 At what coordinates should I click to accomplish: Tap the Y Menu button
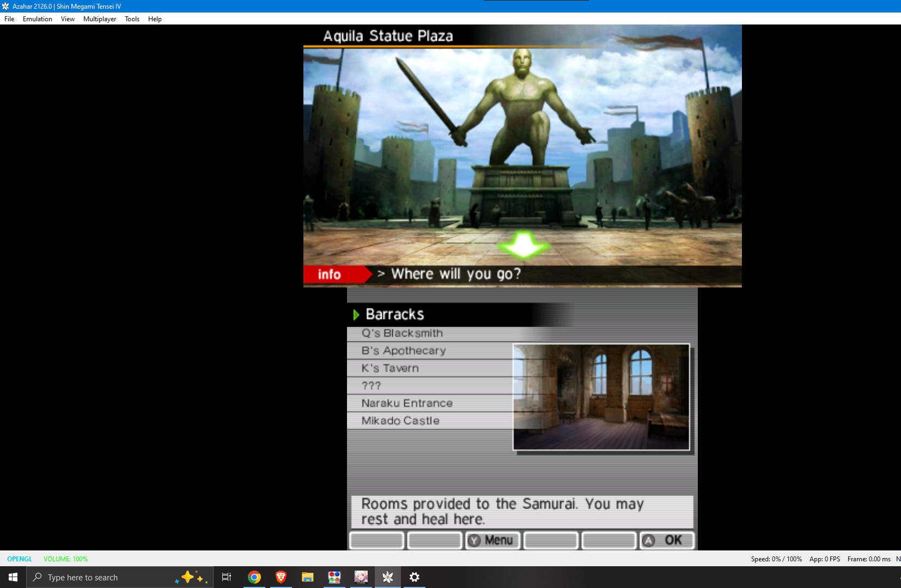click(x=492, y=540)
